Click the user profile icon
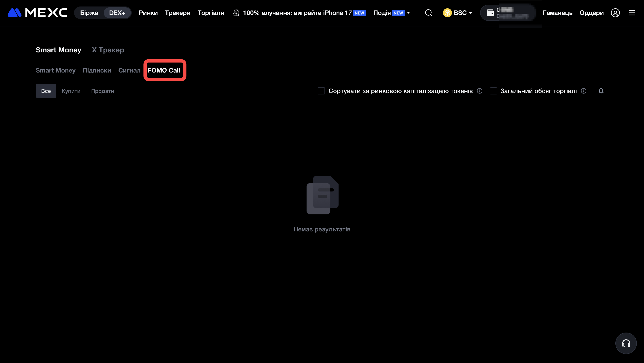The height and width of the screenshot is (363, 644). (615, 13)
